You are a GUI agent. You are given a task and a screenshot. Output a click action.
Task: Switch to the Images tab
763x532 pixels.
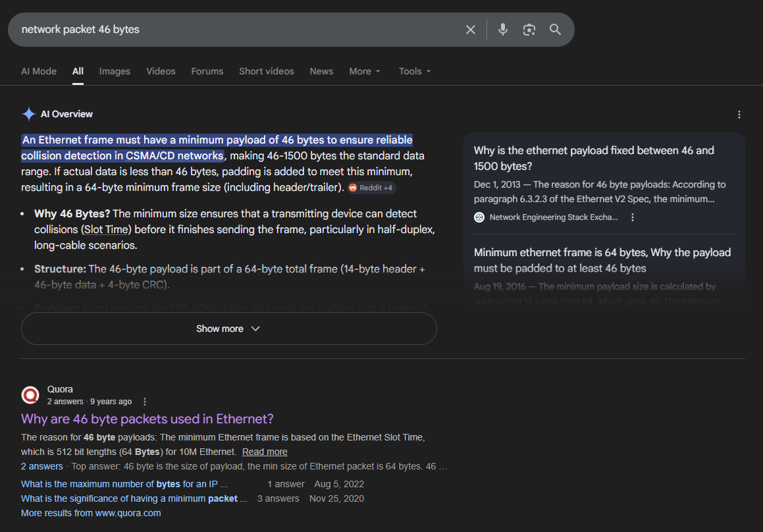[x=115, y=71]
